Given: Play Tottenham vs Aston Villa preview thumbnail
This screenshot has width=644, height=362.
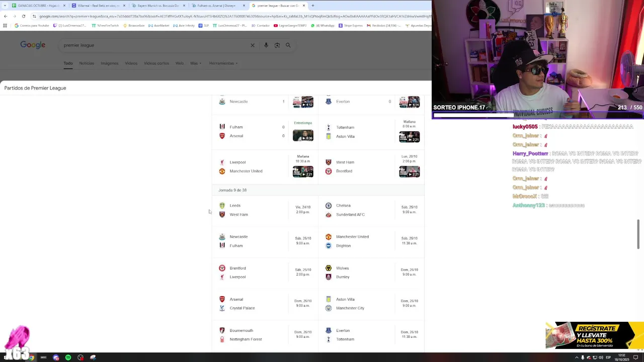Looking at the screenshot, I should (409, 137).
